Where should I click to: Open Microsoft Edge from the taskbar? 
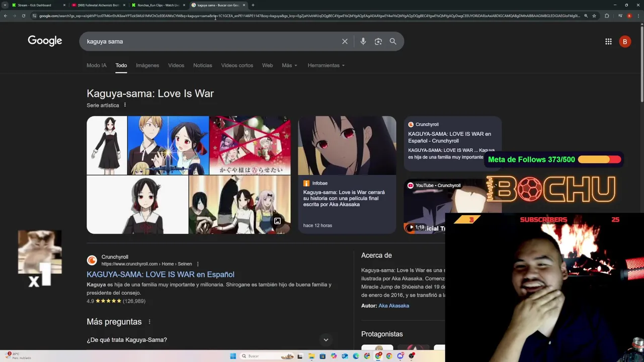[x=356, y=356]
